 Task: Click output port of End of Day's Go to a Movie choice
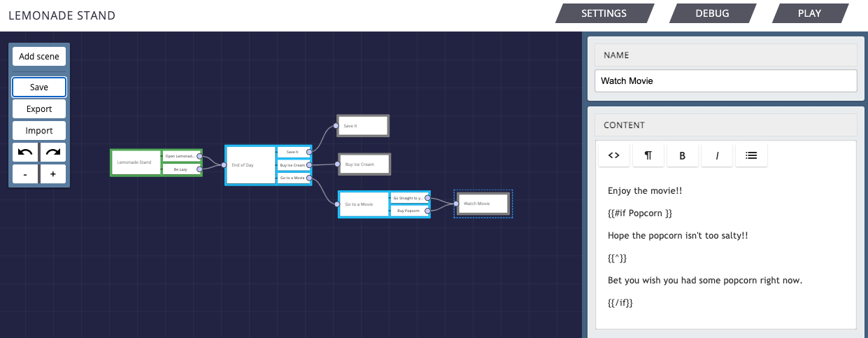click(x=309, y=178)
